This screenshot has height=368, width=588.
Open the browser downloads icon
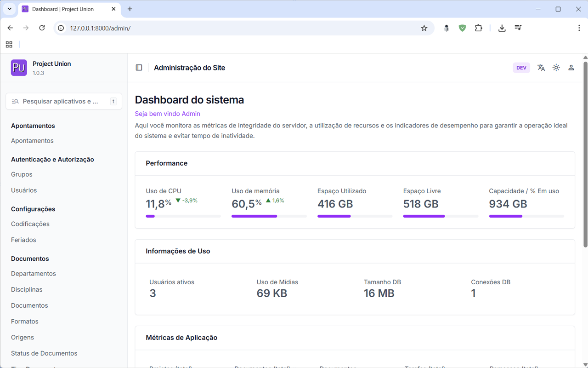point(502,28)
